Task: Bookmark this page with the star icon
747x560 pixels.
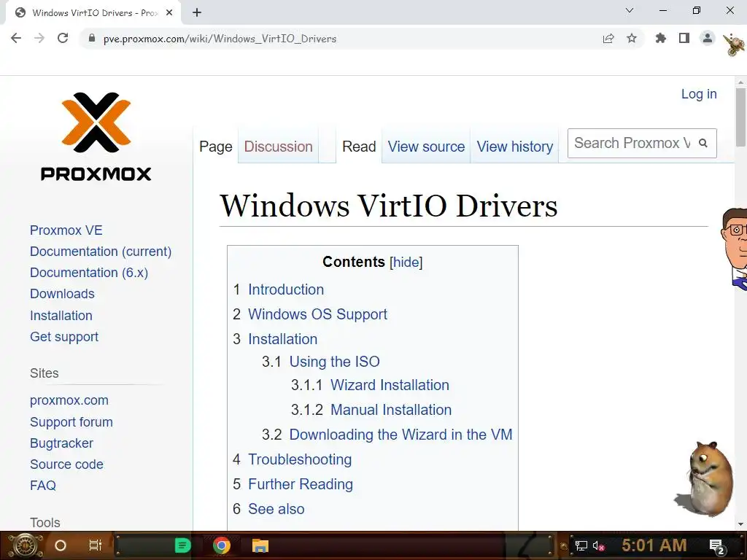Action: (632, 38)
